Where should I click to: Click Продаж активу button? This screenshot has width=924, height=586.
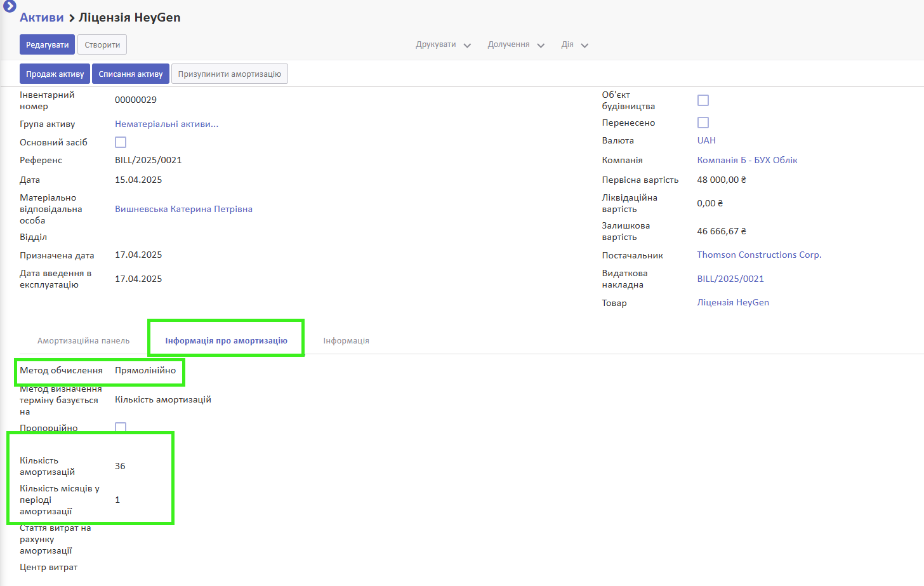pyautogui.click(x=55, y=74)
